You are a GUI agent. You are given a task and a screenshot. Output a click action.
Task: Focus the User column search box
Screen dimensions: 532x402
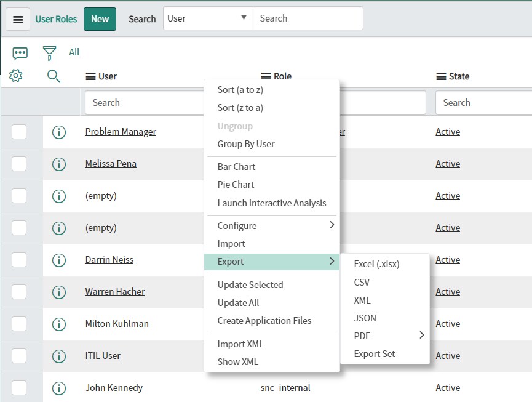(145, 103)
